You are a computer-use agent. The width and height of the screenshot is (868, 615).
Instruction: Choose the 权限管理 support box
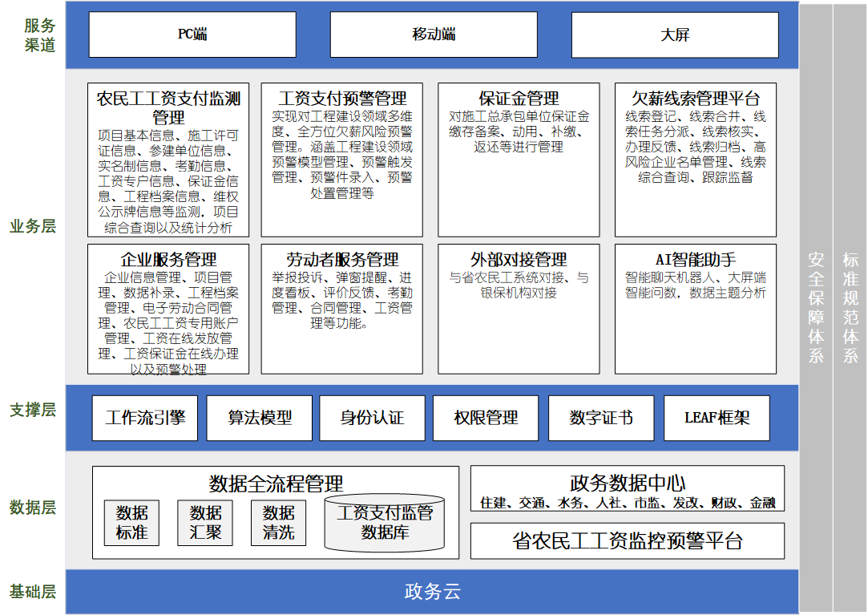tap(486, 418)
